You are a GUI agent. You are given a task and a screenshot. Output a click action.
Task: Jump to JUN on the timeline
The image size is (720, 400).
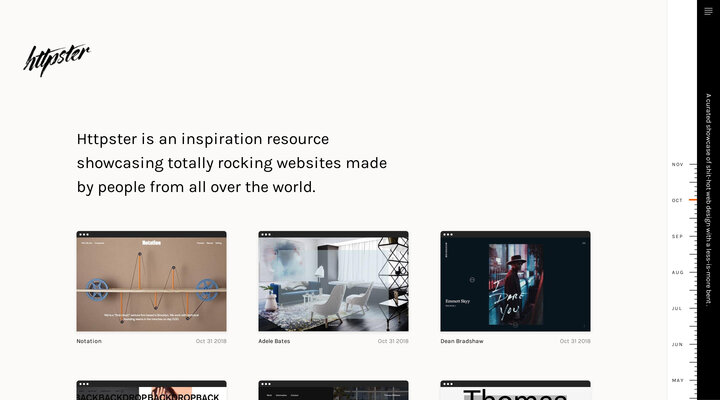(678, 344)
